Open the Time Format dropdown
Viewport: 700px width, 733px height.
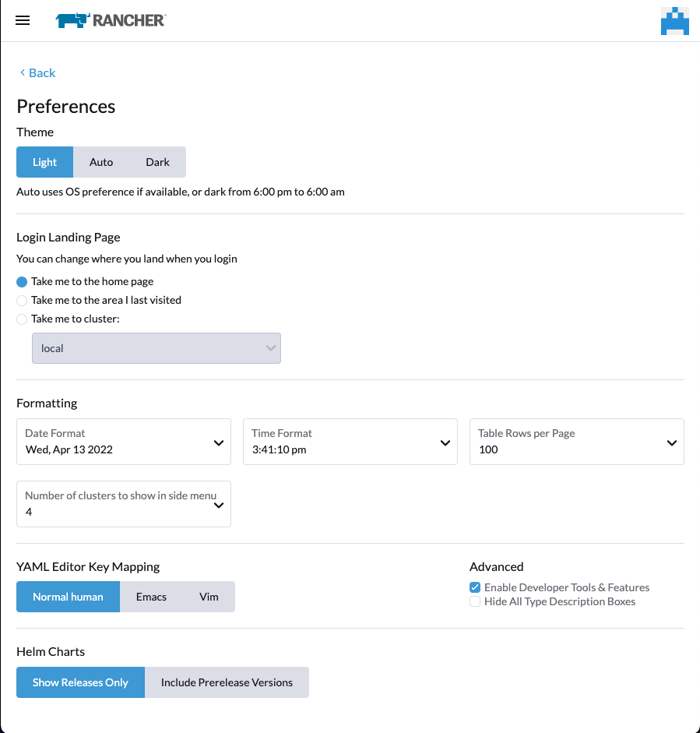point(350,442)
